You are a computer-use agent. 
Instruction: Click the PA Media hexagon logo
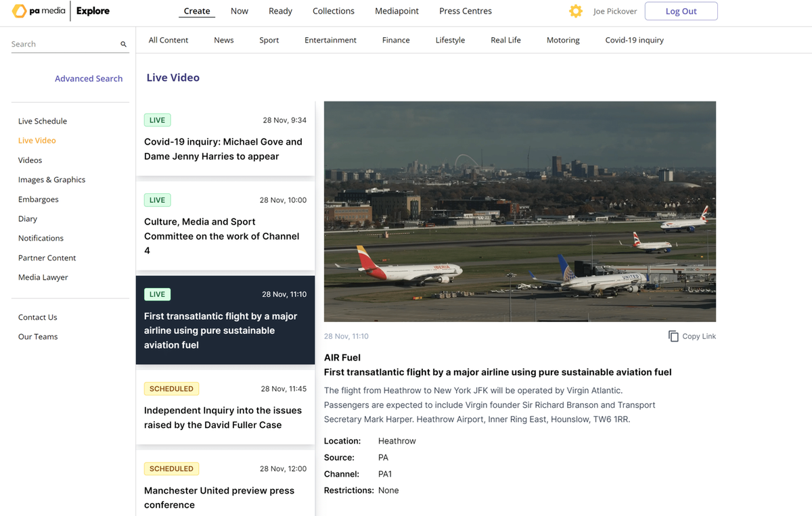[x=19, y=11]
